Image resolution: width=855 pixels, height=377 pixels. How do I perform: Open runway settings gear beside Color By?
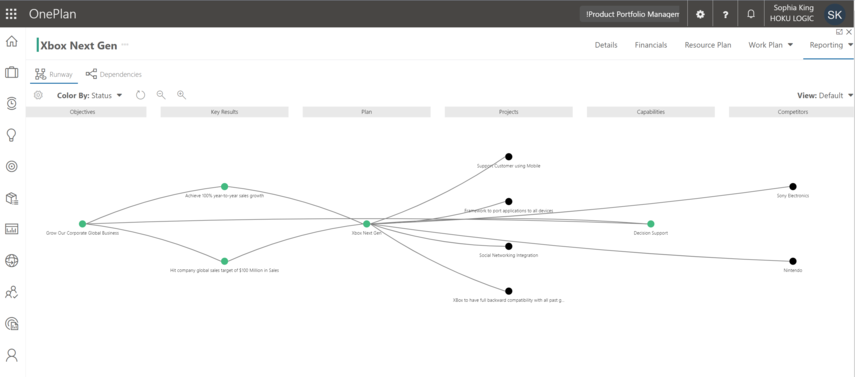[38, 95]
